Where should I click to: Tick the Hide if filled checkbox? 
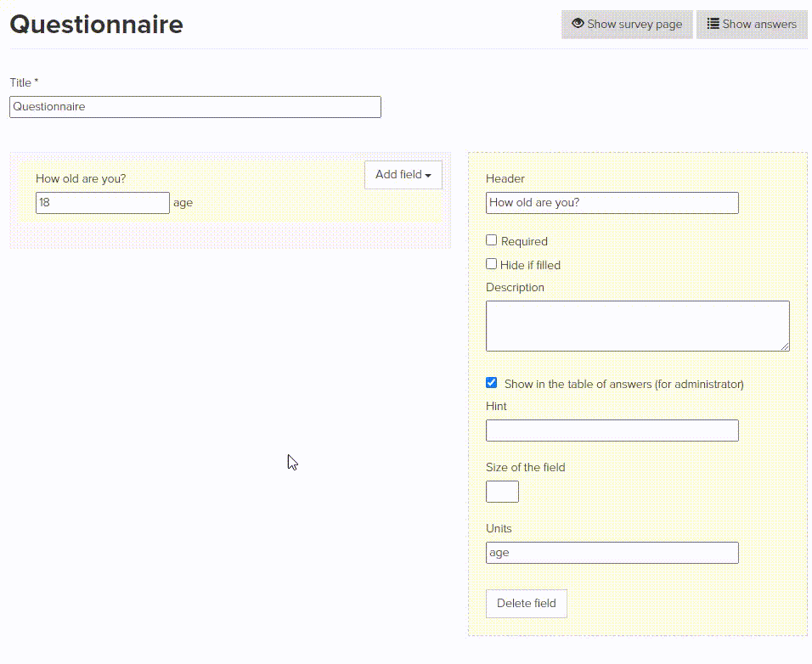tap(491, 264)
